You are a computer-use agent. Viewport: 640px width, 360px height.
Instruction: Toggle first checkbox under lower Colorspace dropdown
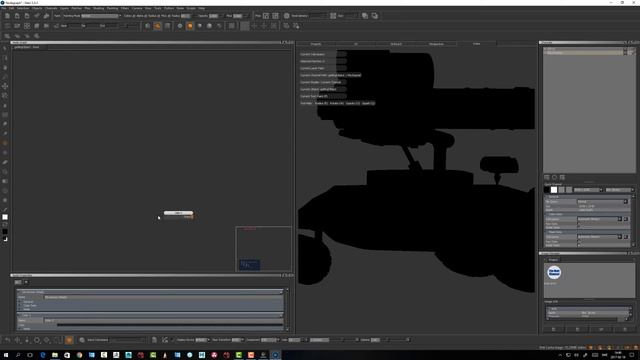coord(579,241)
